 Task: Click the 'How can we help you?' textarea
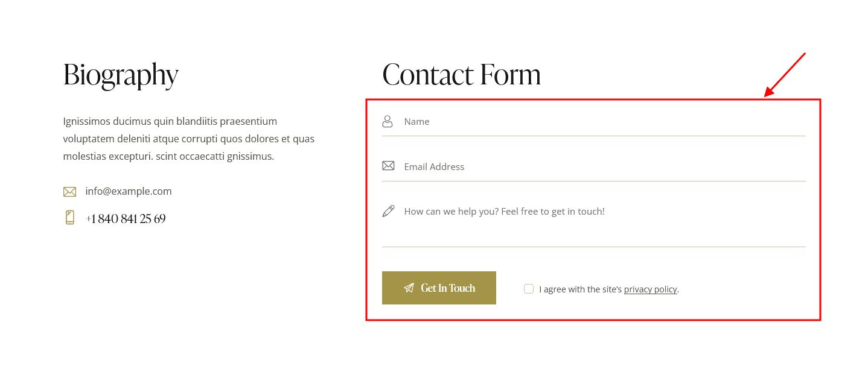tap(594, 222)
